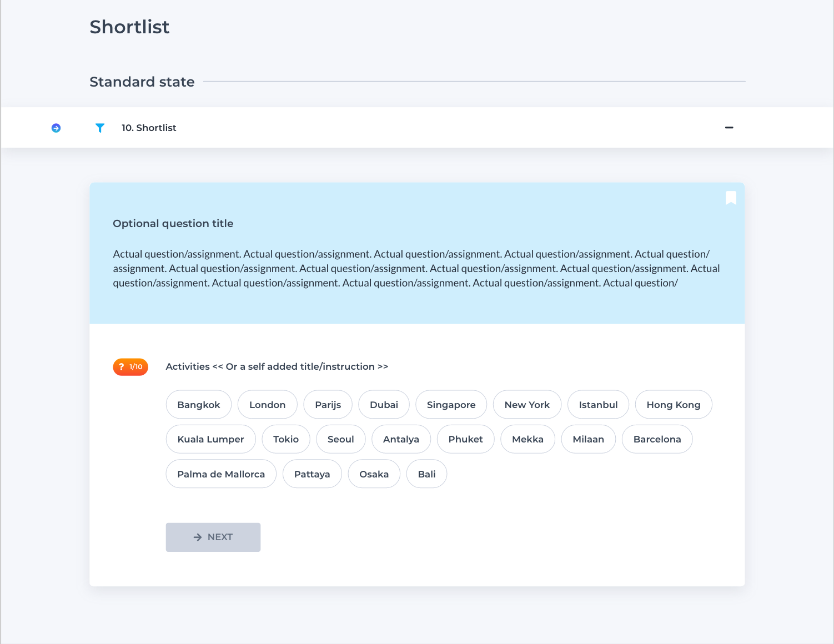The height and width of the screenshot is (644, 834).
Task: Toggle the Hong Kong option
Action: point(674,405)
